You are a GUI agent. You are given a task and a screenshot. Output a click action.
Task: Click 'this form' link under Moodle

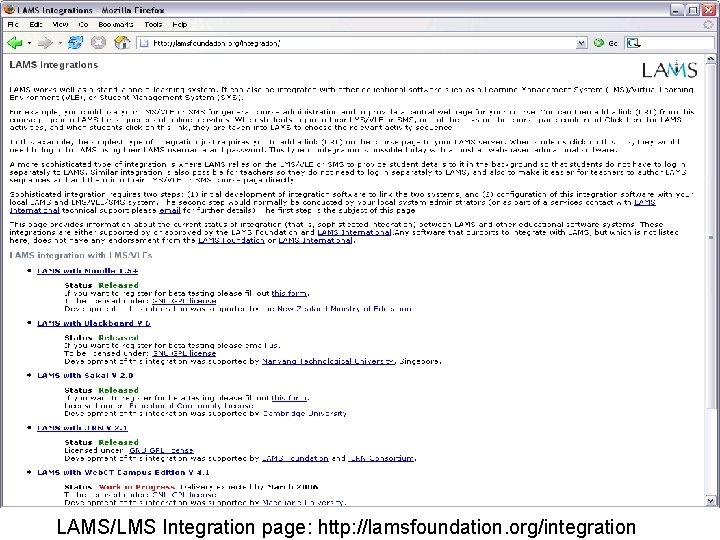289,293
